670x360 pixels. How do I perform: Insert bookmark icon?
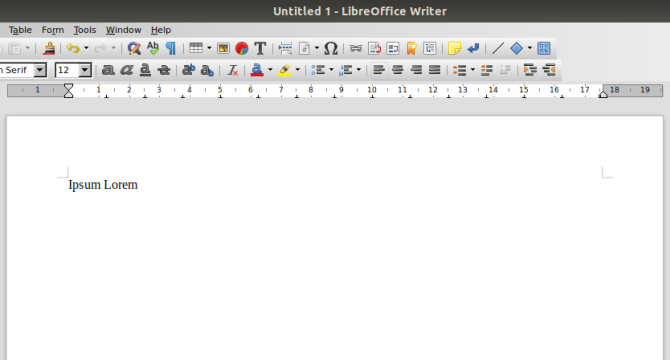click(411, 48)
